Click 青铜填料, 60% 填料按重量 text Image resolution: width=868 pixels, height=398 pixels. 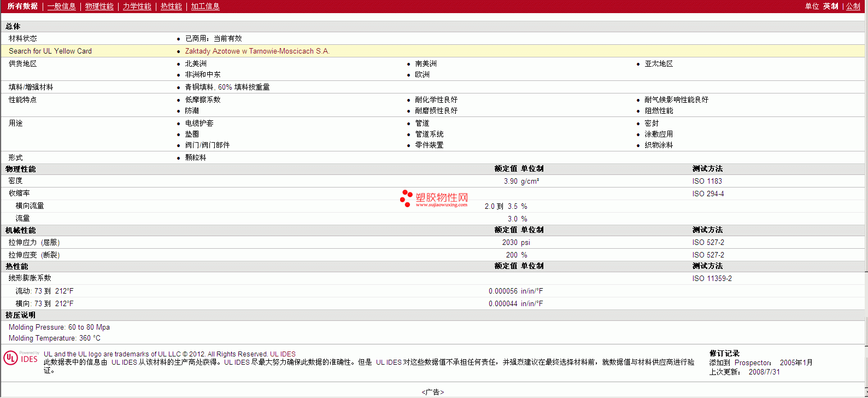pyautogui.click(x=227, y=87)
